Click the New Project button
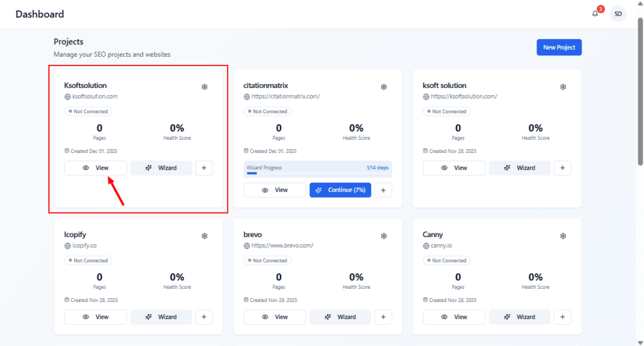The width and height of the screenshot is (644, 346). (x=558, y=47)
